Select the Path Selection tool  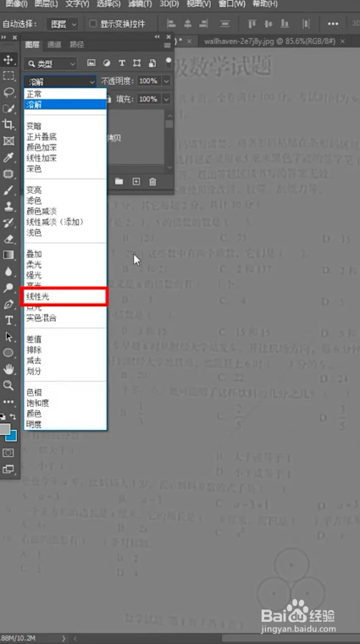click(8, 337)
